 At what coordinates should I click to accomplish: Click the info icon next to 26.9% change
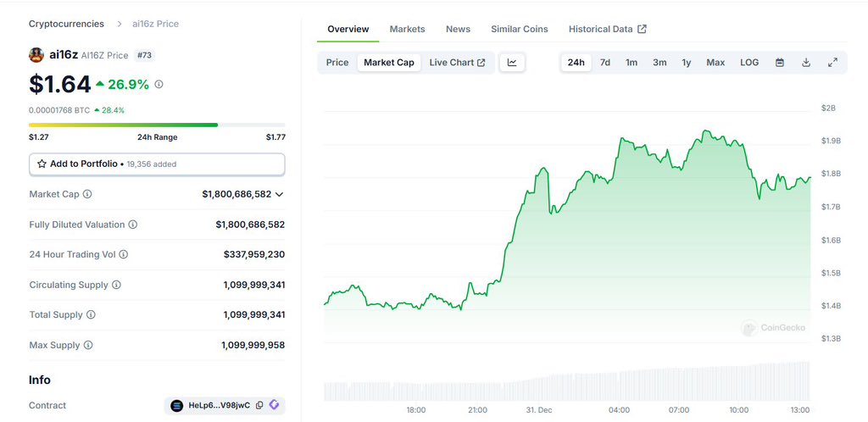click(159, 84)
